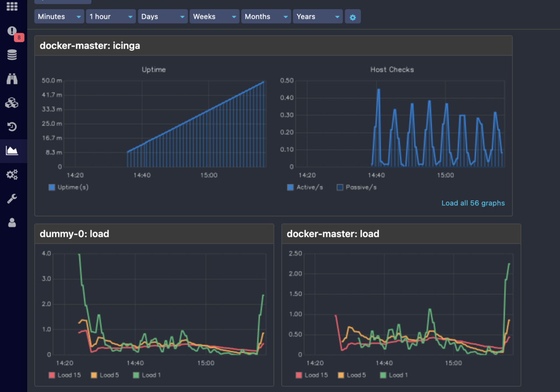This screenshot has height=392, width=560.
Task: Toggle Load 15 series in docker-master load legend
Action: coord(311,375)
